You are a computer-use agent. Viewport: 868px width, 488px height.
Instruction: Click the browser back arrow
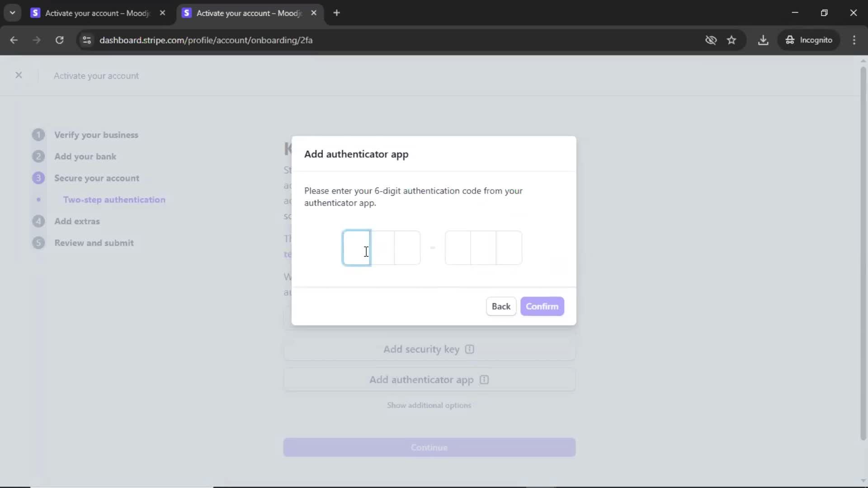point(14,40)
